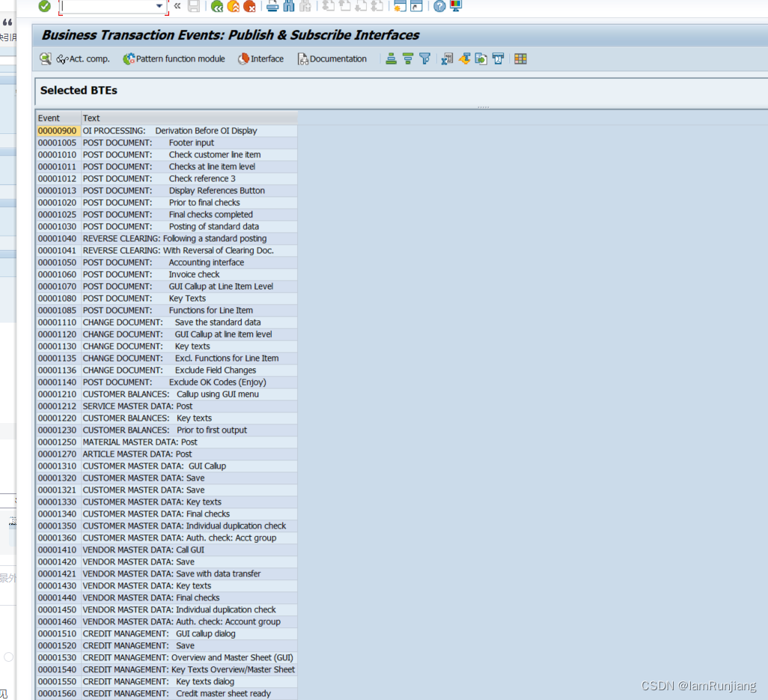This screenshot has width=768, height=700.
Task: Click the Set Filter funnel icon
Action: 424,59
